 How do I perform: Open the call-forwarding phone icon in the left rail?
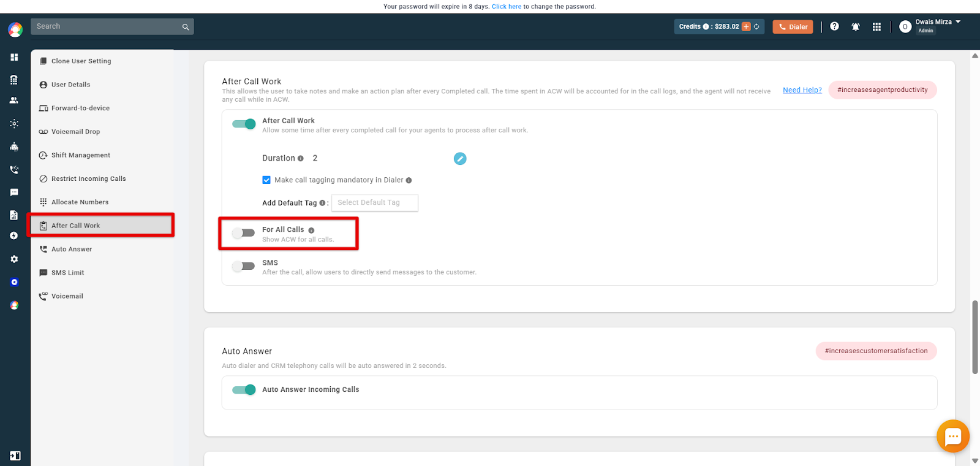[x=14, y=170]
